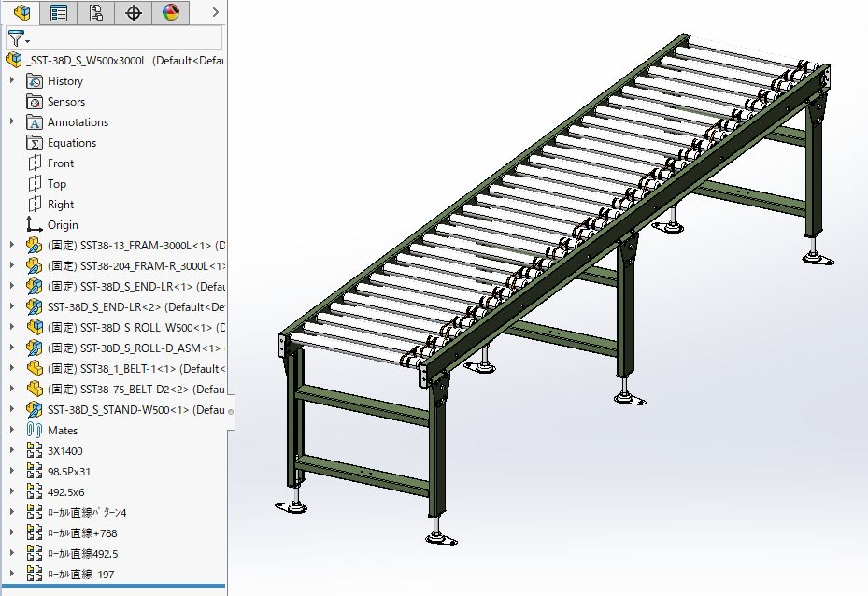Select the Top plane icon
868x596 pixels.
35,183
